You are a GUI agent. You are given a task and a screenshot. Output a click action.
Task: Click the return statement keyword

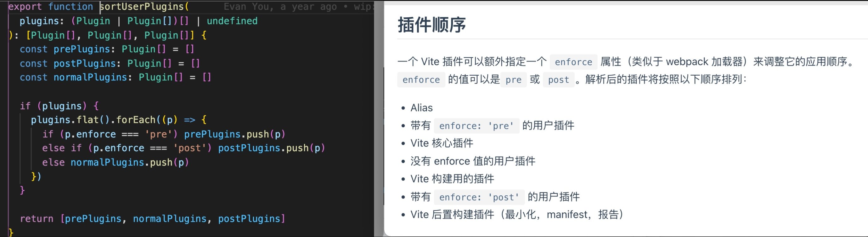[37, 219]
